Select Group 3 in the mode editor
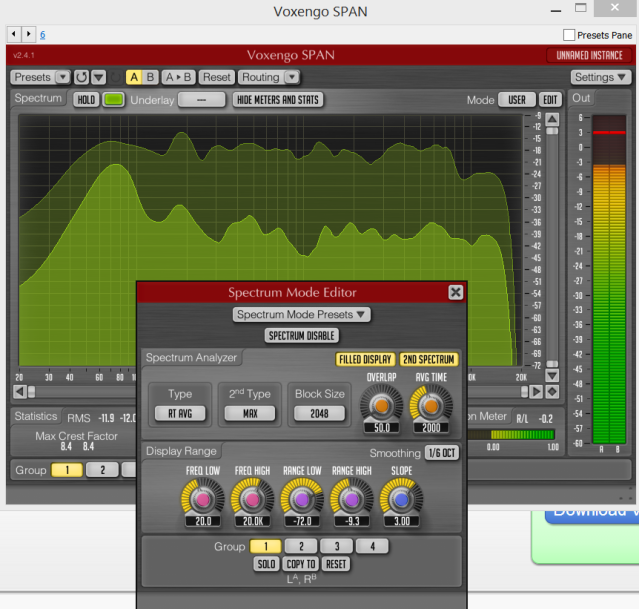 pos(336,546)
